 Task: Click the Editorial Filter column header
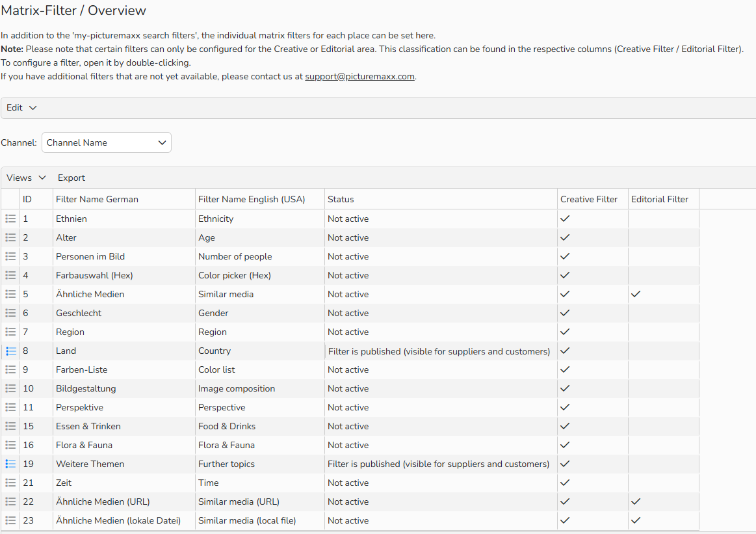(x=664, y=199)
